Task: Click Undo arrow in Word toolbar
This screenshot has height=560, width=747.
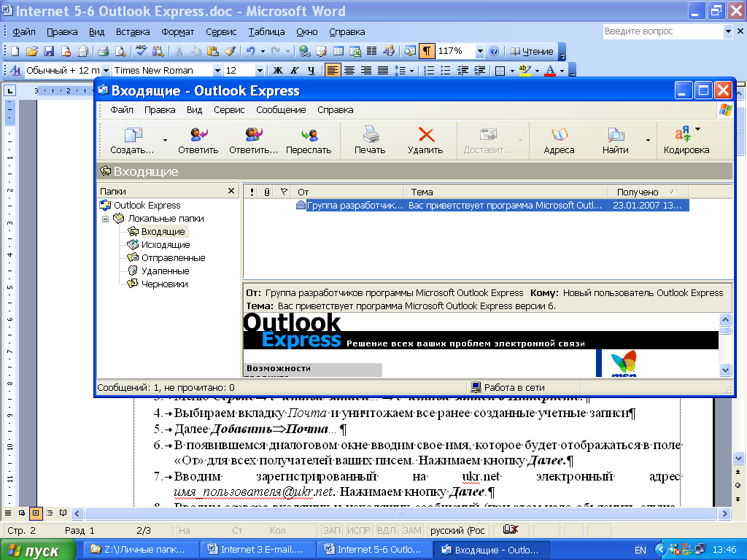Action: click(x=250, y=51)
